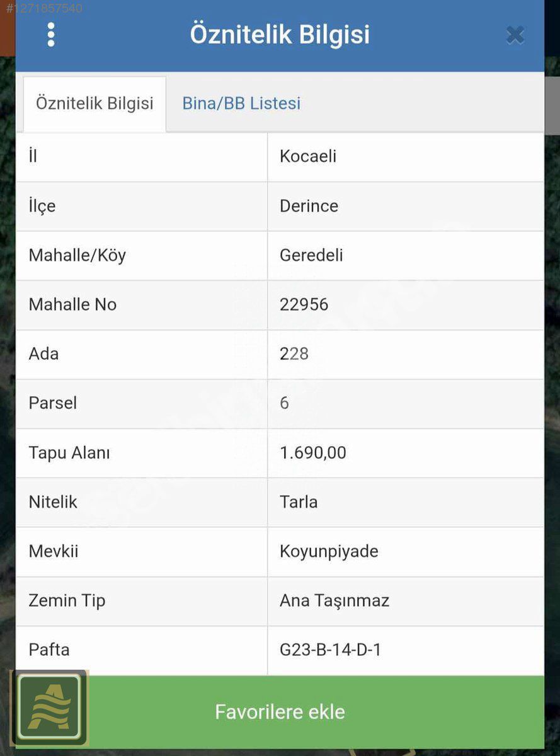Click the Öznitelik Bilgisi header title
The height and width of the screenshot is (756, 560).
[280, 35]
